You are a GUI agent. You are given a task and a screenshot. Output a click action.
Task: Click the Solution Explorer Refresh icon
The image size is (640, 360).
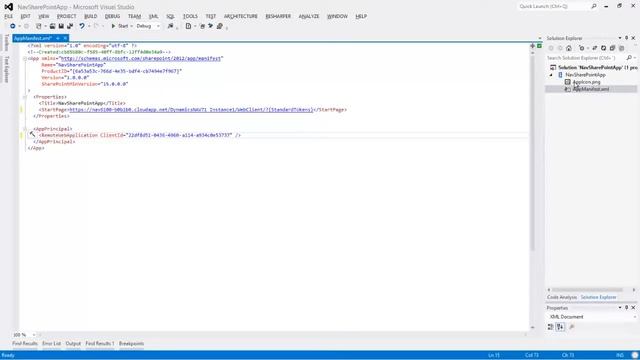tap(604, 48)
